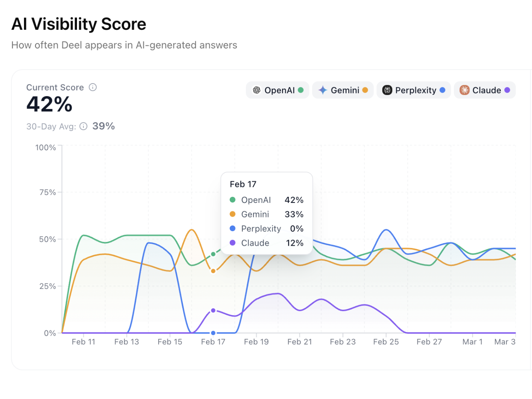Toggle the OpenAI series legend chip
The width and height of the screenshot is (532, 399).
point(278,90)
